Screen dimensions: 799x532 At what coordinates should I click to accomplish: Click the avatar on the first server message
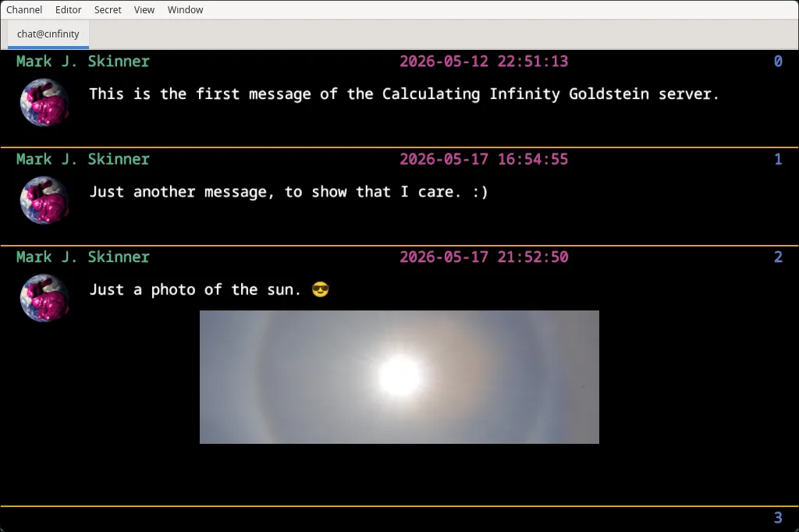point(44,102)
